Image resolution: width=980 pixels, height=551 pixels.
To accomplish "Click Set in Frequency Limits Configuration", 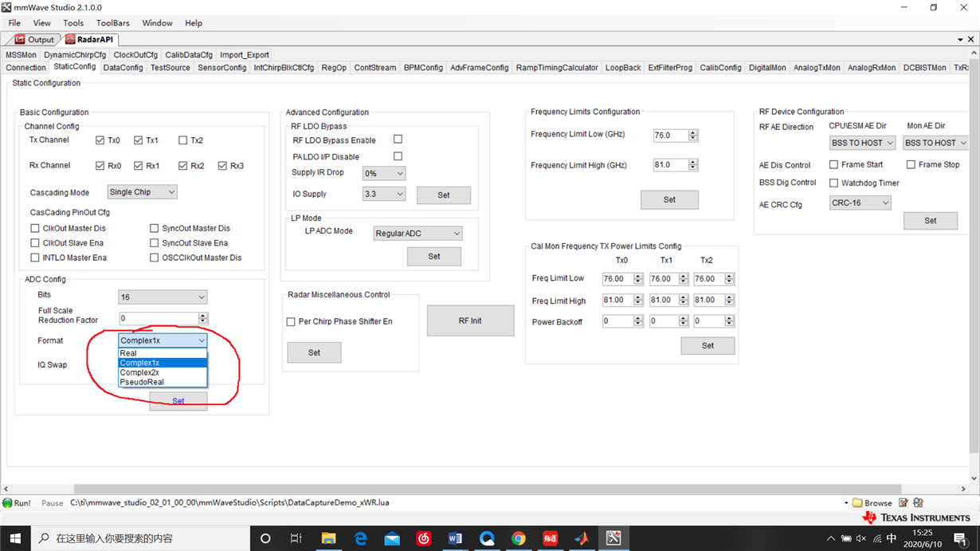I will point(669,200).
